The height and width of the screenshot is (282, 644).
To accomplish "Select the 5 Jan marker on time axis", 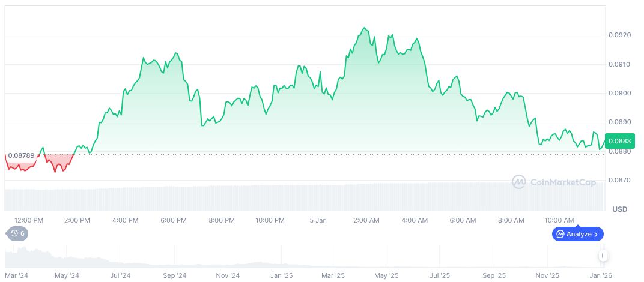I will [318, 220].
